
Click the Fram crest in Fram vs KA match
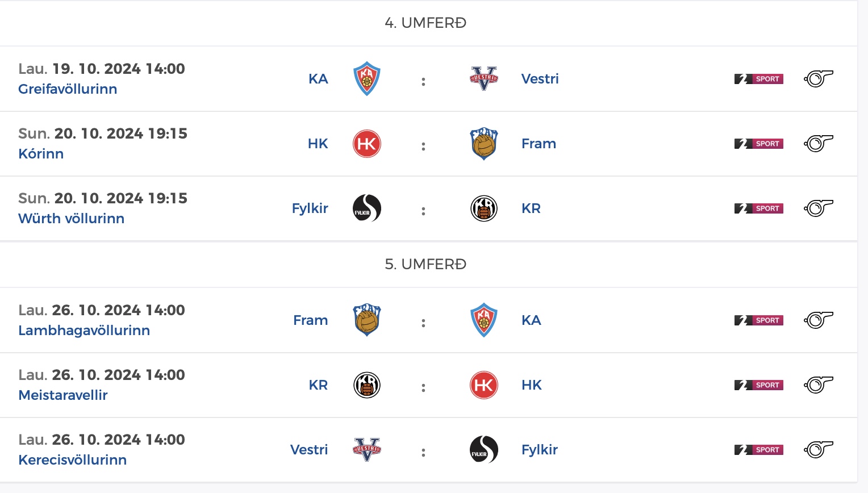(x=367, y=320)
